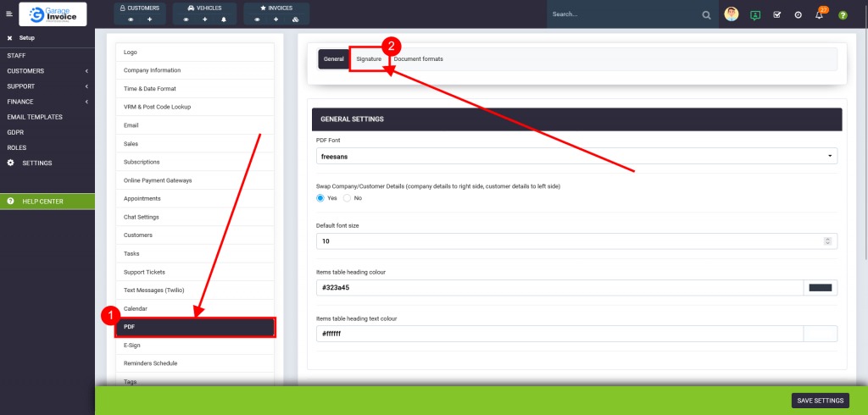Image resolution: width=868 pixels, height=415 pixels.
Task: Click the Save Settings button
Action: click(x=819, y=401)
